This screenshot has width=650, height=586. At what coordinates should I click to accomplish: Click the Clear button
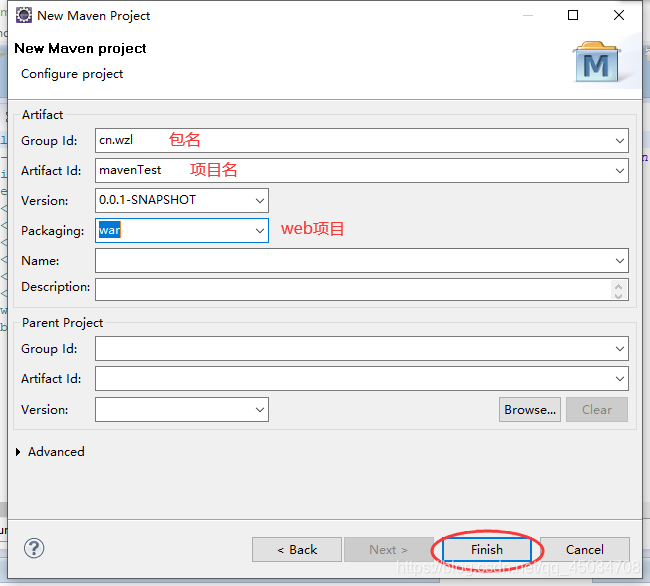tap(597, 409)
